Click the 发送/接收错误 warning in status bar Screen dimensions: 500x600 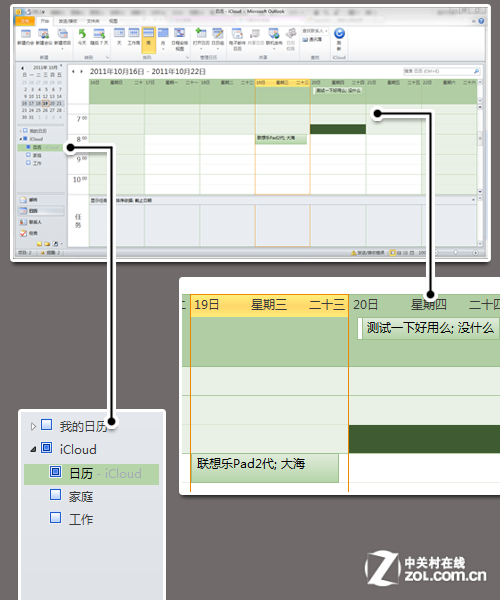click(368, 253)
